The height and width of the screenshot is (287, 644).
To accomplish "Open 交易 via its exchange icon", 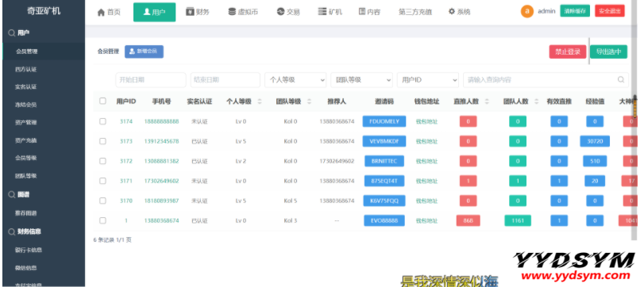I will coord(281,12).
